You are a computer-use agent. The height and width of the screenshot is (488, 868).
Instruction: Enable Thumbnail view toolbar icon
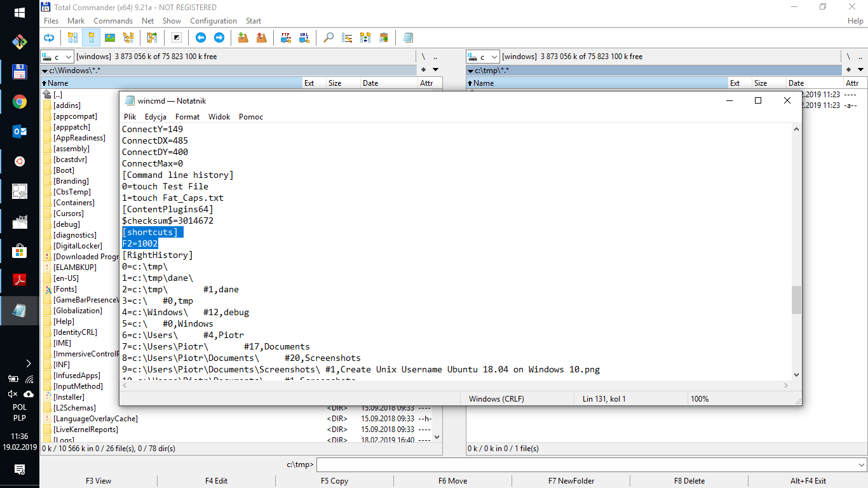pos(110,37)
